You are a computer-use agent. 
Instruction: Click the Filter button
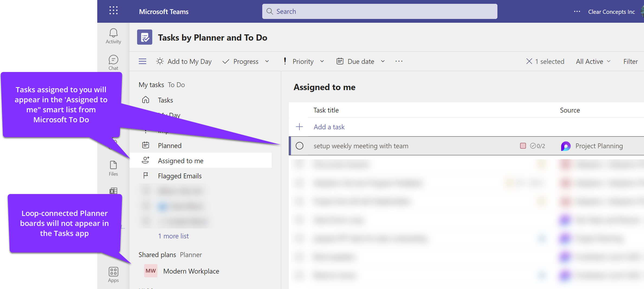630,61
